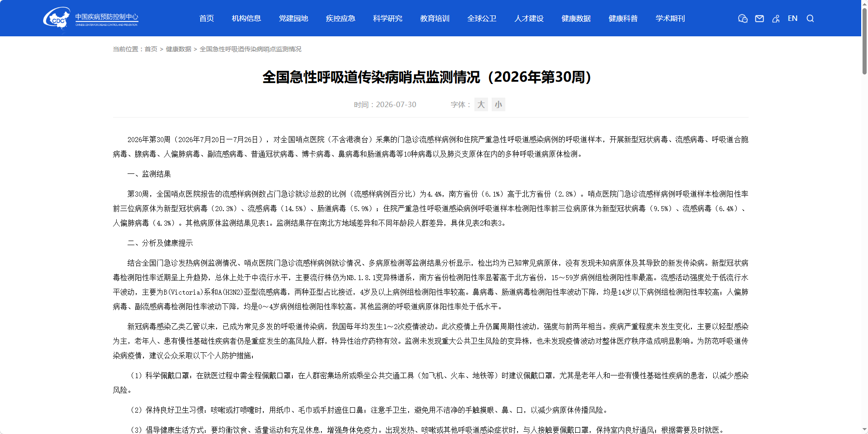Click 健康数据 breadcrumb link
Image resolution: width=868 pixels, height=434 pixels.
tap(178, 49)
